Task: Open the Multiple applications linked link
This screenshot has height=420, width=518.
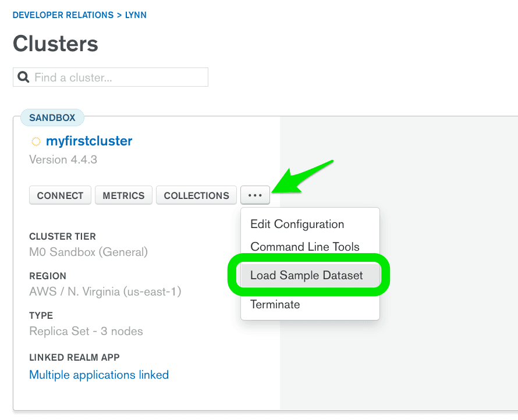Action: [x=99, y=375]
